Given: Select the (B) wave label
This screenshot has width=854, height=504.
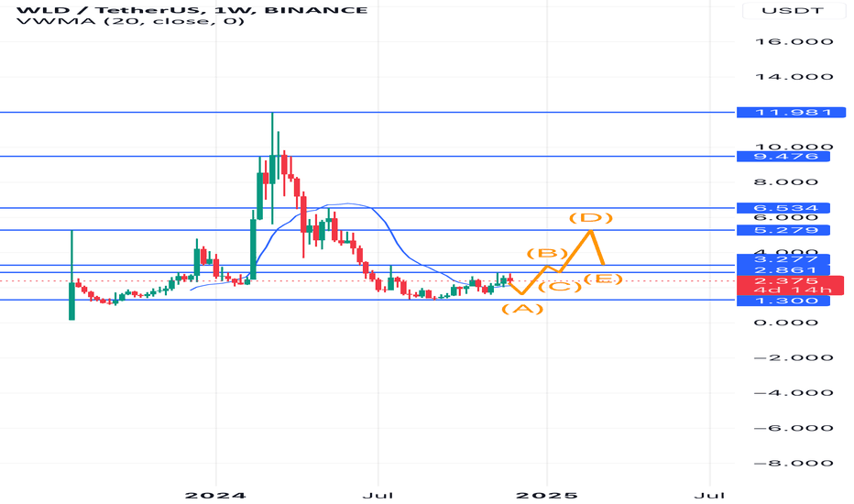Looking at the screenshot, I should point(547,253).
